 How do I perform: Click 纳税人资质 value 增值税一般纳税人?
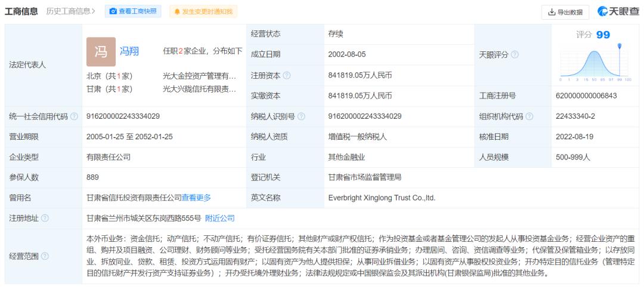pos(357,137)
